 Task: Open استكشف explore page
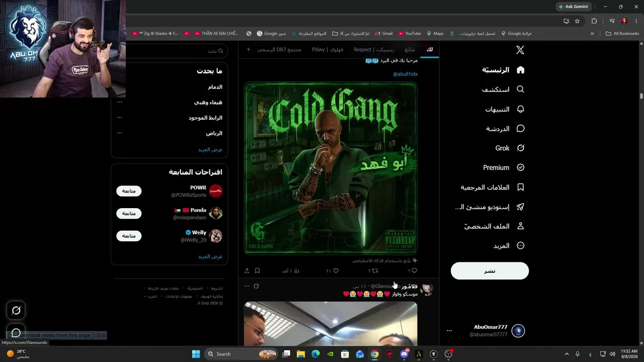(503, 89)
